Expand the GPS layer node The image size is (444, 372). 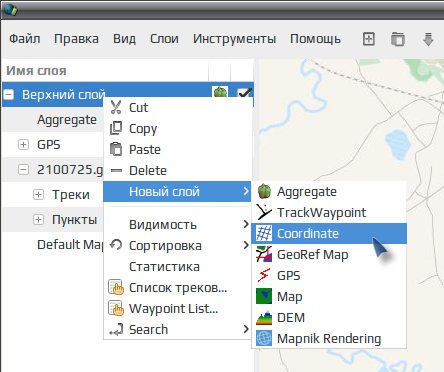pyautogui.click(x=23, y=145)
